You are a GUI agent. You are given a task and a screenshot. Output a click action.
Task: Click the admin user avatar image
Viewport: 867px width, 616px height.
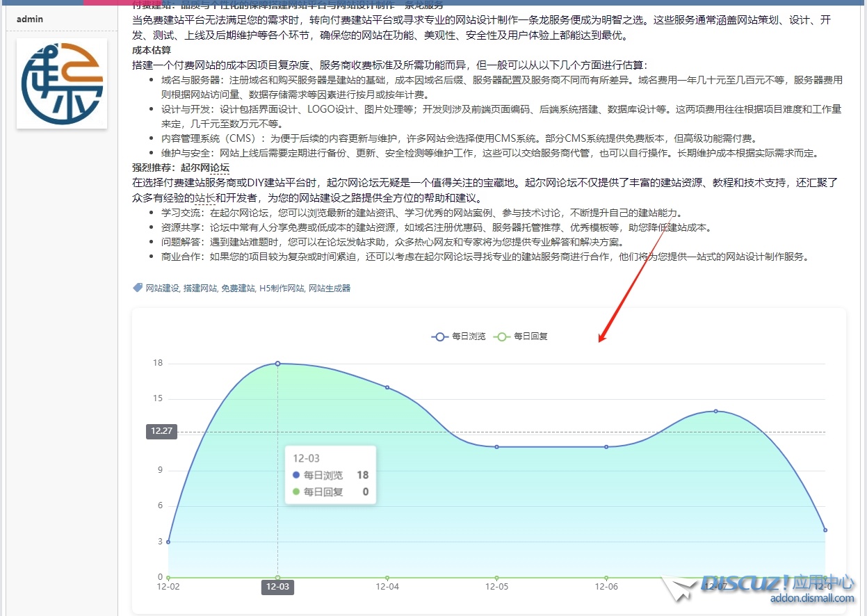pos(62,83)
